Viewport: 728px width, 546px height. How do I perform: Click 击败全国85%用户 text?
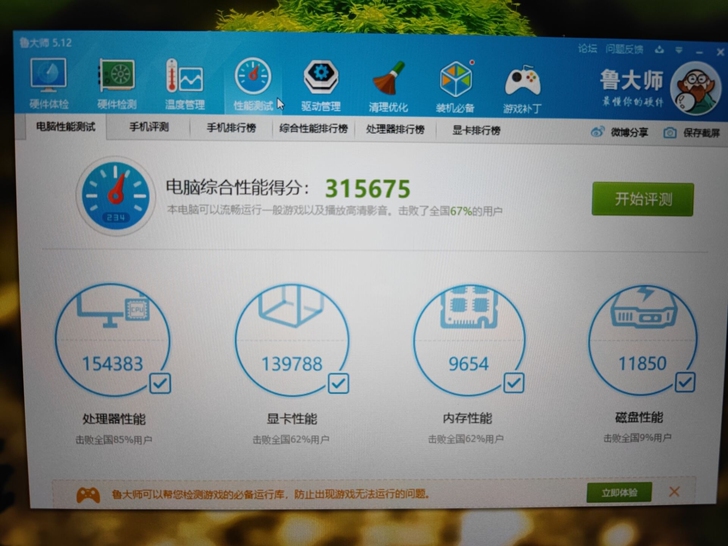pos(114,439)
